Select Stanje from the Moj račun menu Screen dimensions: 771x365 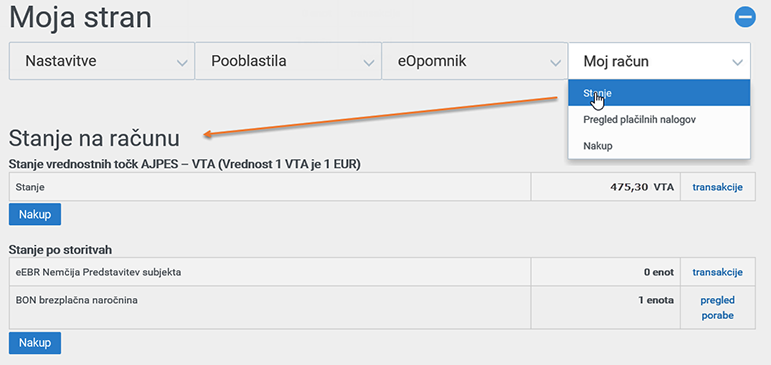point(659,93)
